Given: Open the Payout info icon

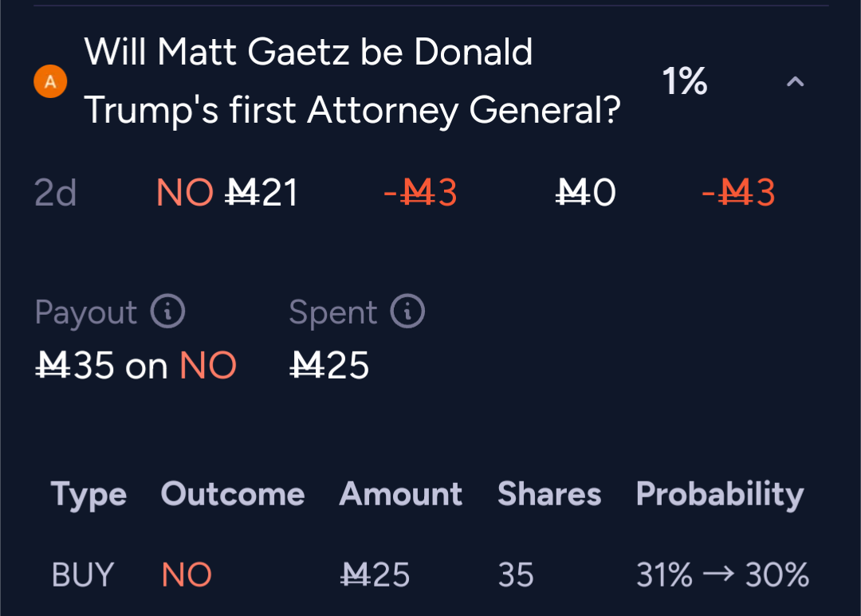Looking at the screenshot, I should [168, 312].
